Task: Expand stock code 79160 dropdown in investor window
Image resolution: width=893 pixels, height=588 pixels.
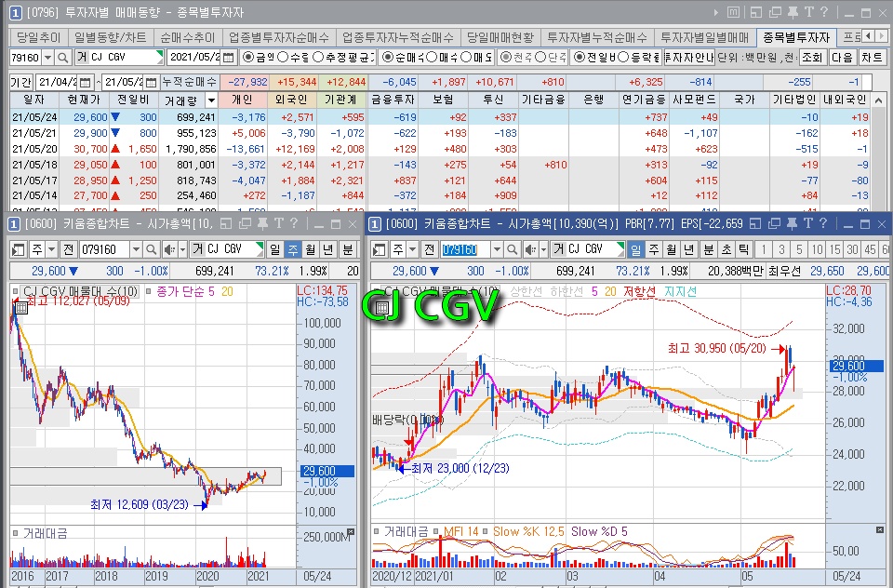Action: pos(47,58)
